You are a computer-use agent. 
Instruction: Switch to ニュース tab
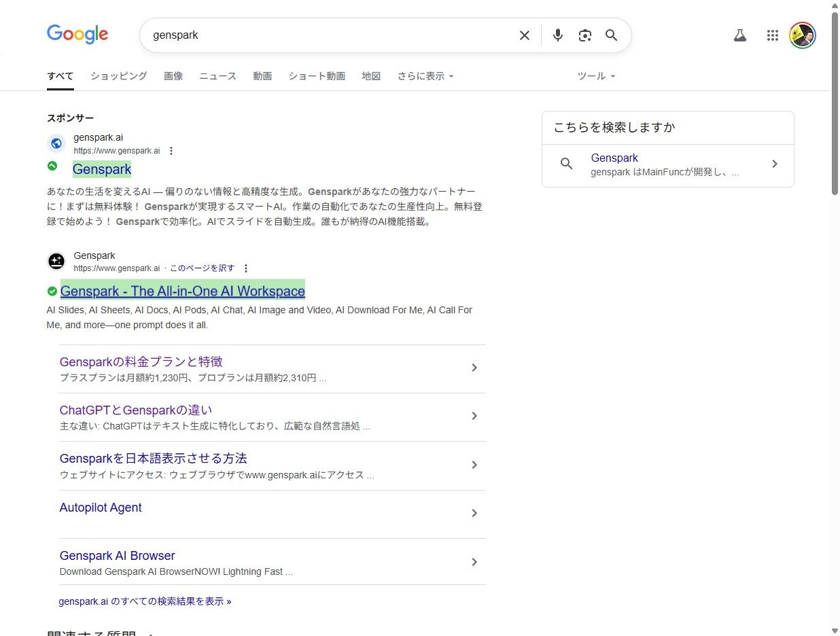[x=217, y=76]
